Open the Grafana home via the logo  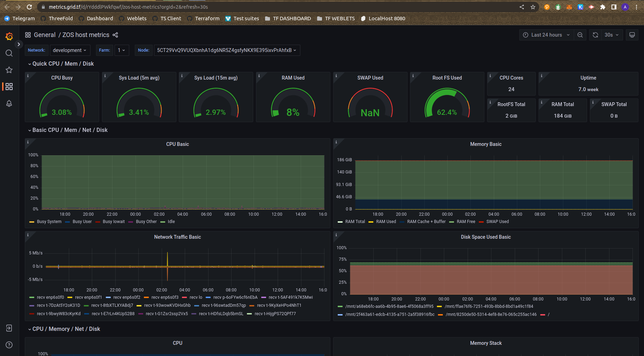[x=9, y=36]
